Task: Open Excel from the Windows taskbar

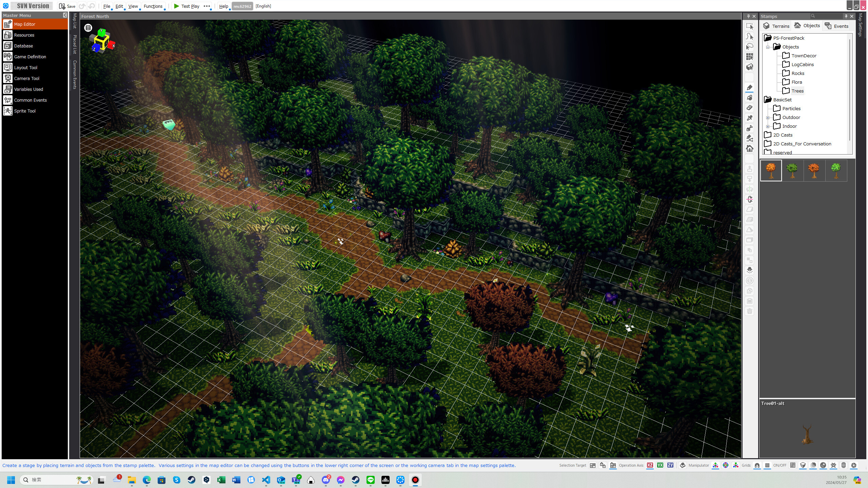Action: click(221, 480)
